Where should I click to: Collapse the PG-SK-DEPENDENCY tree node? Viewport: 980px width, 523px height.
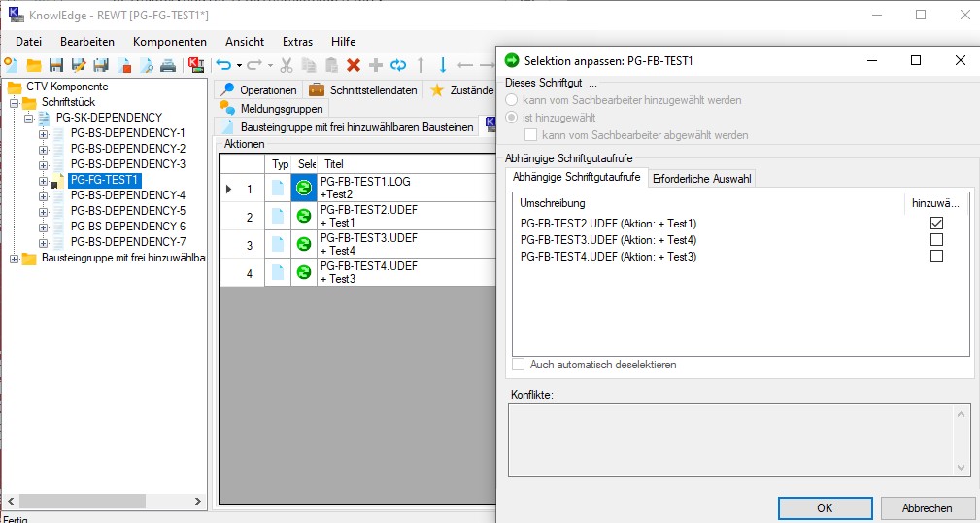[x=29, y=118]
